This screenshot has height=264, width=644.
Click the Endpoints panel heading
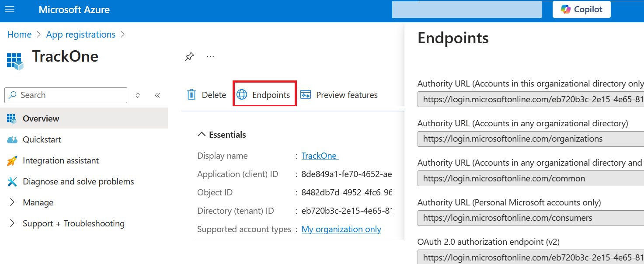tap(453, 38)
